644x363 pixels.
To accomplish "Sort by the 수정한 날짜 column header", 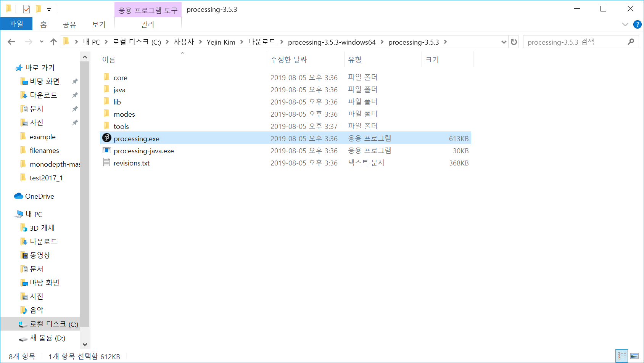I will tap(306, 59).
